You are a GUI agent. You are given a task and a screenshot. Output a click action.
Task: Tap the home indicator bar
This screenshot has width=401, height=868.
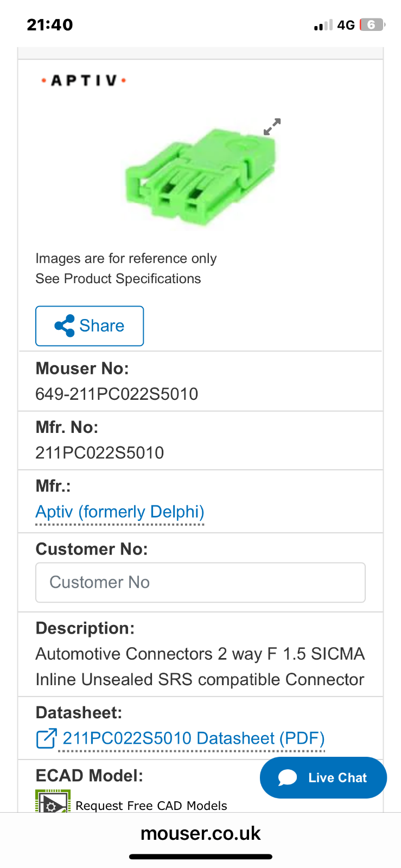(x=201, y=857)
